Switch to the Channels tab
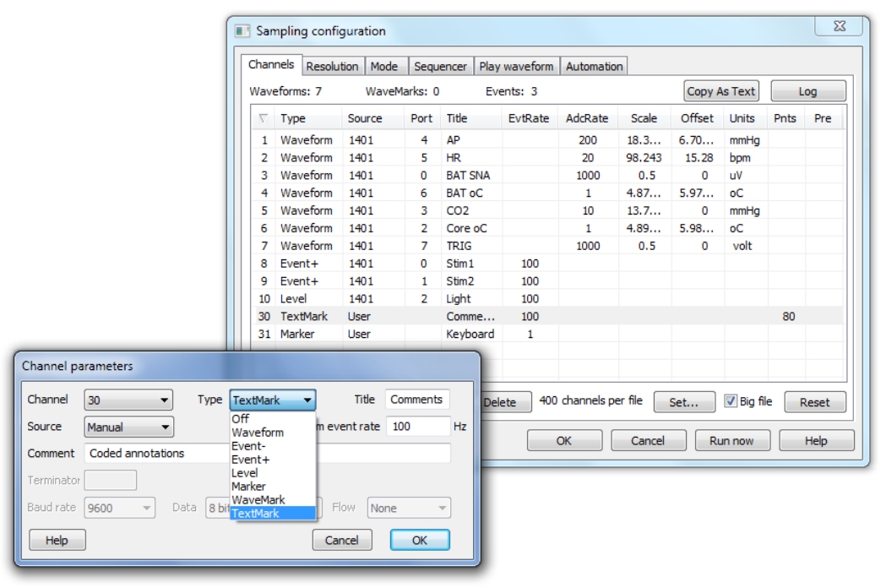 pyautogui.click(x=271, y=64)
